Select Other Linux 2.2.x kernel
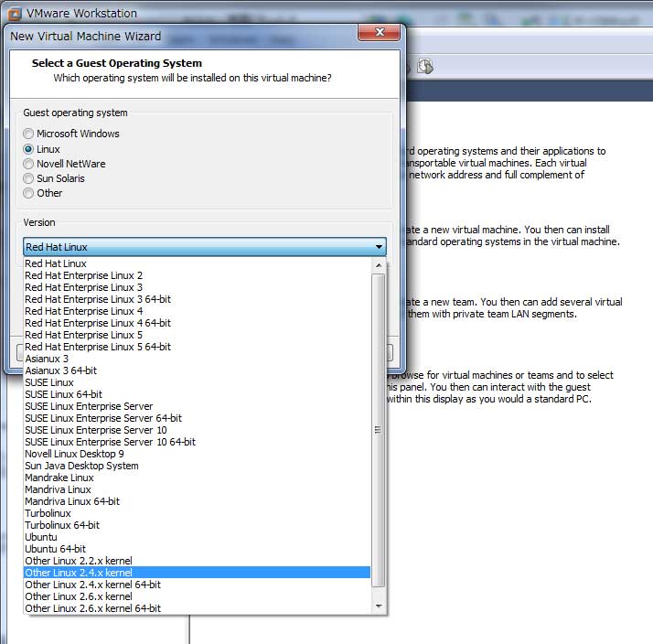 pos(197,560)
